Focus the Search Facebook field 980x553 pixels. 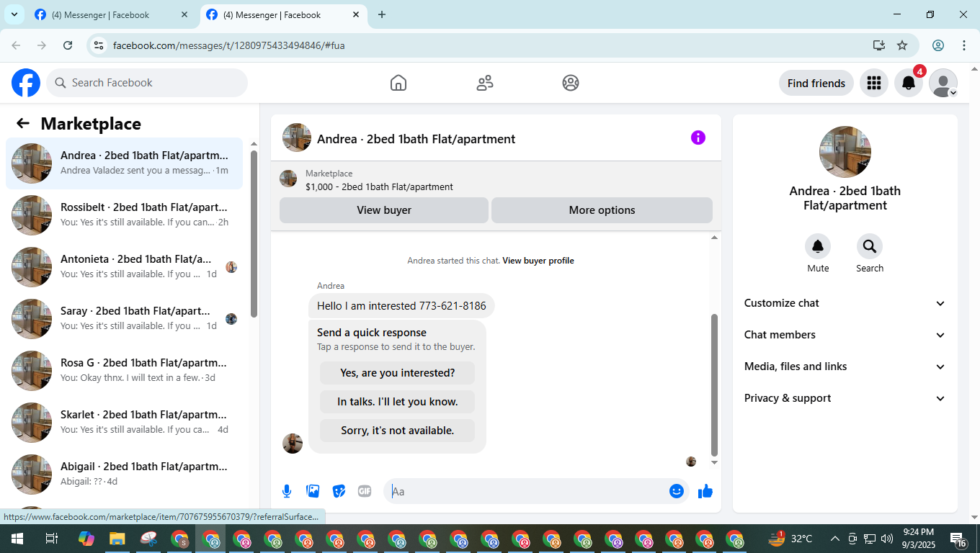click(x=147, y=83)
